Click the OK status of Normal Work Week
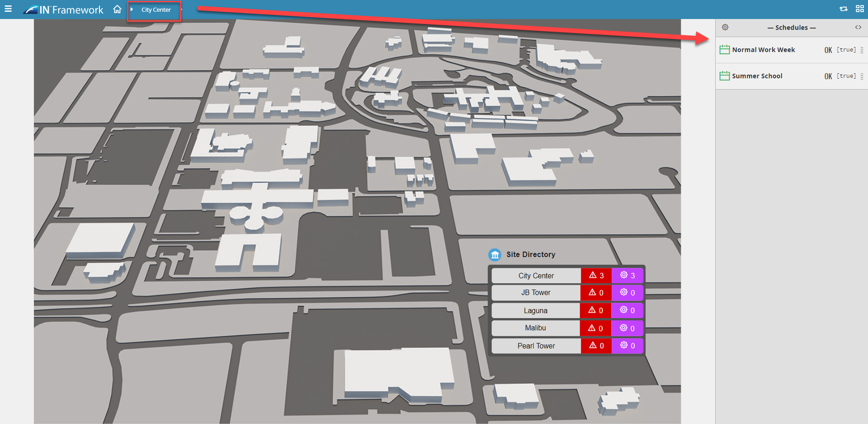Viewport: 868px width, 424px height. point(828,50)
